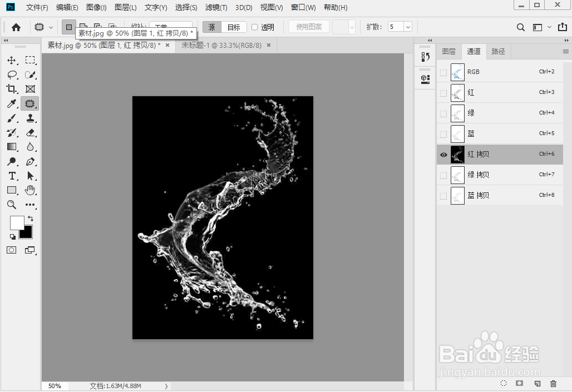
Task: Show the 红 channel visibility
Action: [x=443, y=93]
